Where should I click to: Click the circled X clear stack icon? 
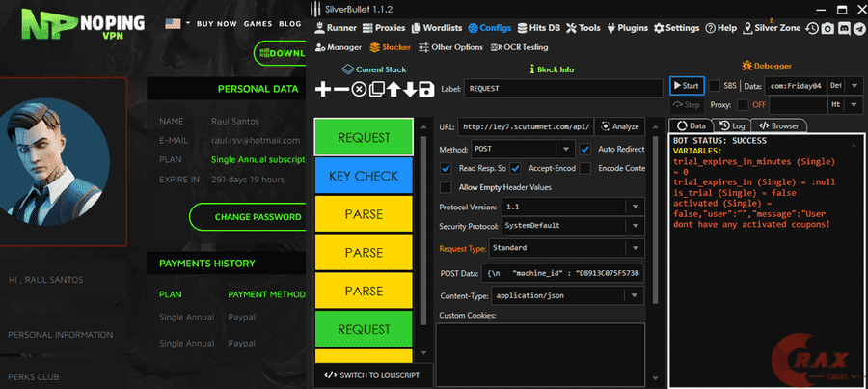coord(359,90)
